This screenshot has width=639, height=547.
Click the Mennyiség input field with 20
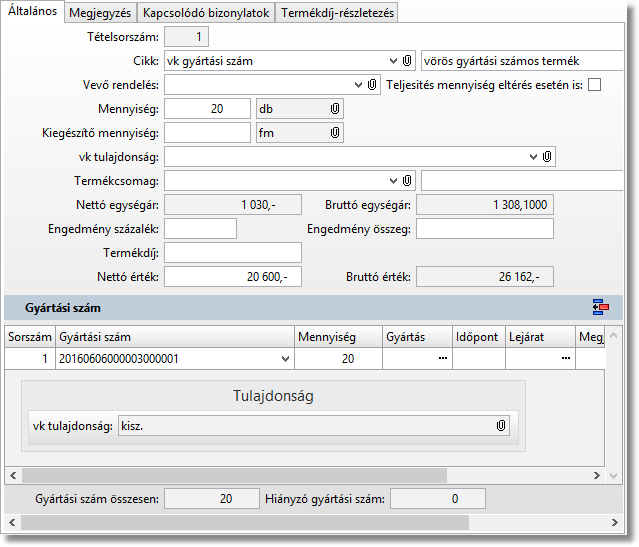pyautogui.click(x=206, y=109)
